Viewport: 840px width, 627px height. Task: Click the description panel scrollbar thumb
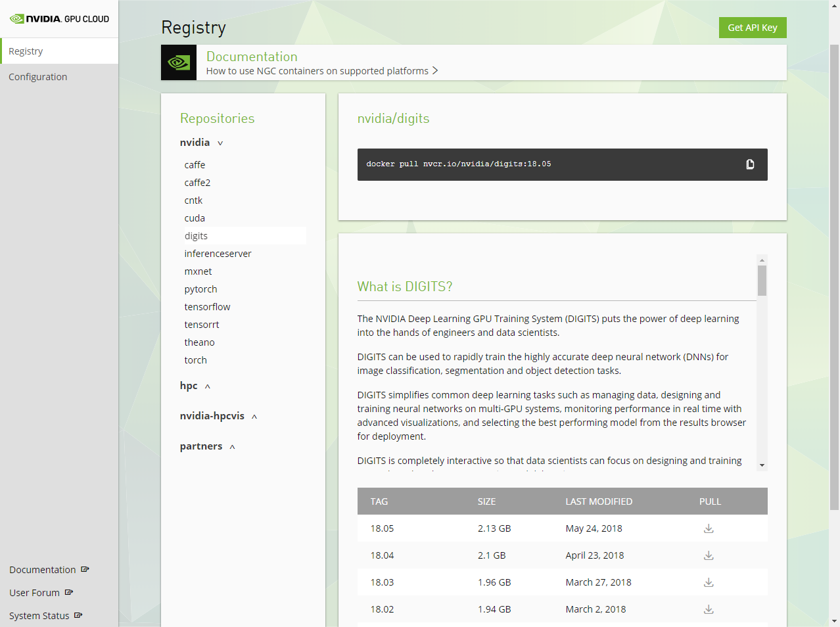762,281
